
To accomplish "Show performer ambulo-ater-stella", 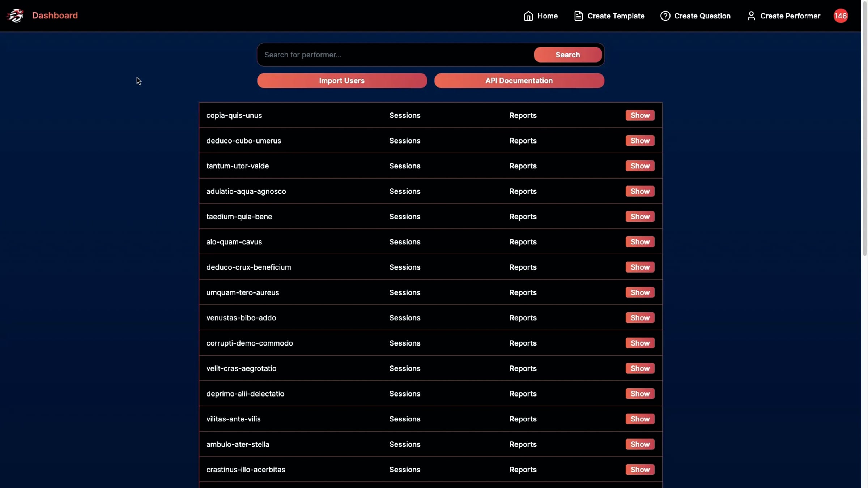I will (640, 444).
